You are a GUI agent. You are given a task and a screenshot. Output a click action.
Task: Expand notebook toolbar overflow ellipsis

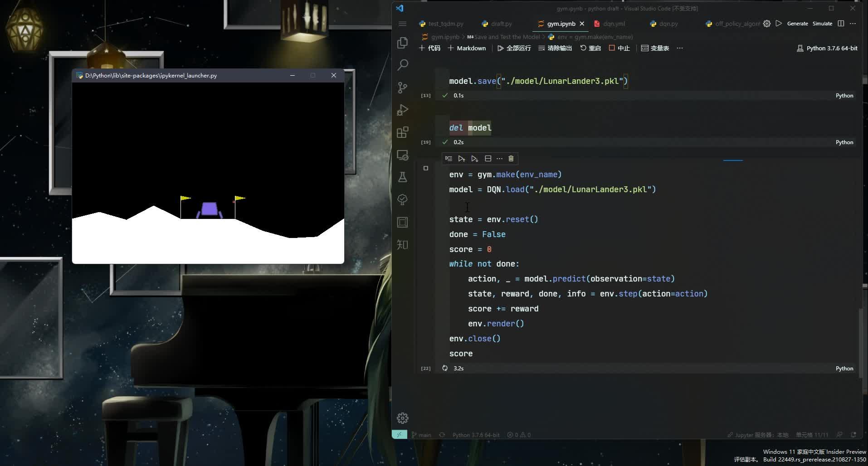point(679,48)
